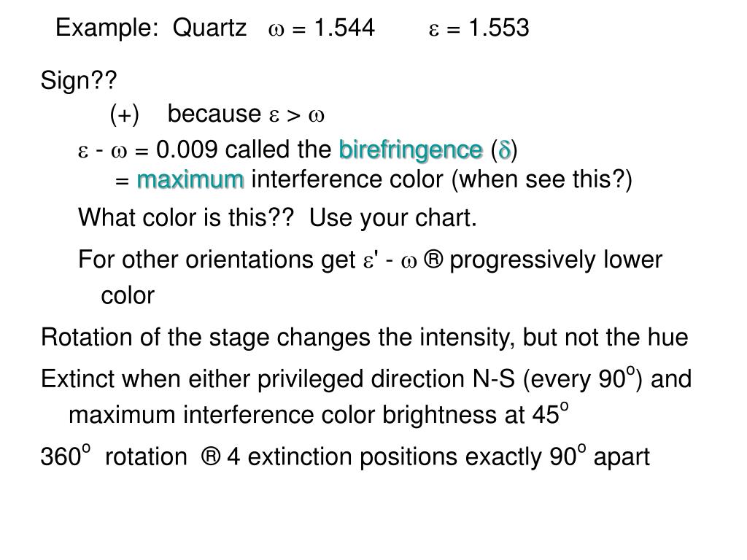
Task: Click the teal delta symbol in parentheses
Action: click(505, 150)
